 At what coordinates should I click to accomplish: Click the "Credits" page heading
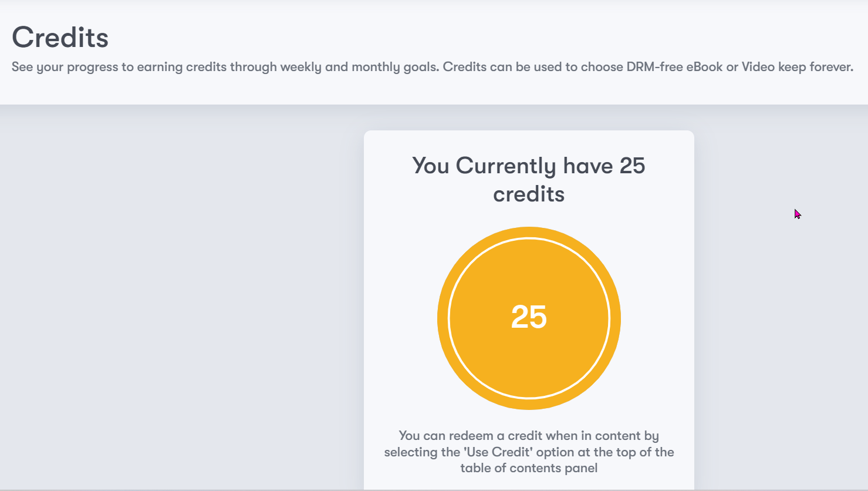(60, 38)
